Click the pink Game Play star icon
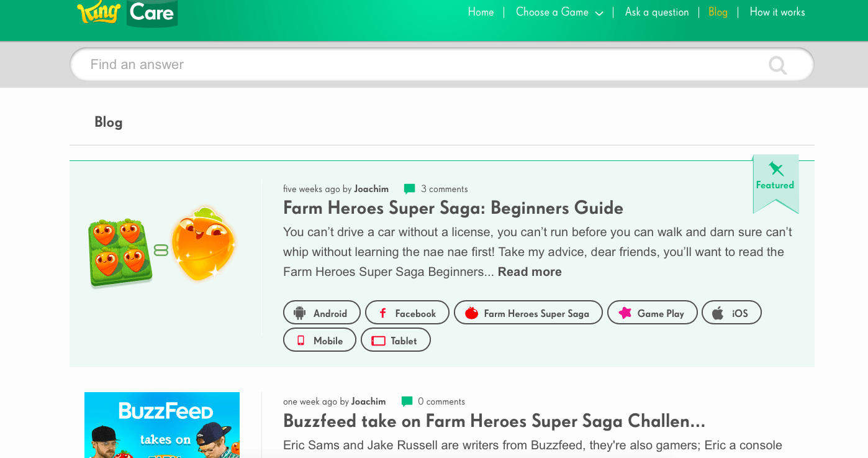This screenshot has height=458, width=868. pyautogui.click(x=625, y=313)
